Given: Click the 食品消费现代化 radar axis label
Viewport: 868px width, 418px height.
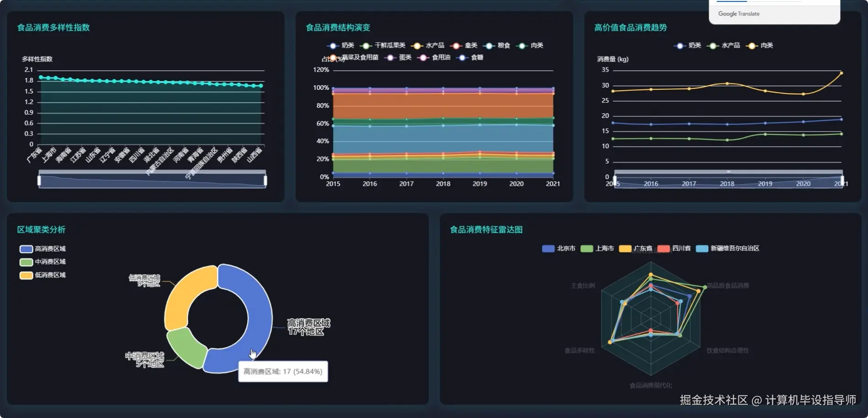Looking at the screenshot, I should (x=651, y=385).
